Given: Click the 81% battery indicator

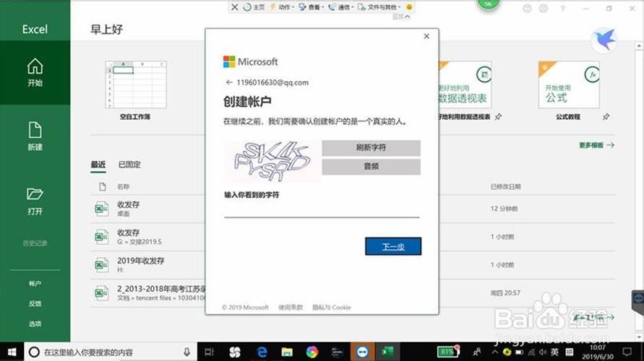Looking at the screenshot, I should pyautogui.click(x=448, y=352).
